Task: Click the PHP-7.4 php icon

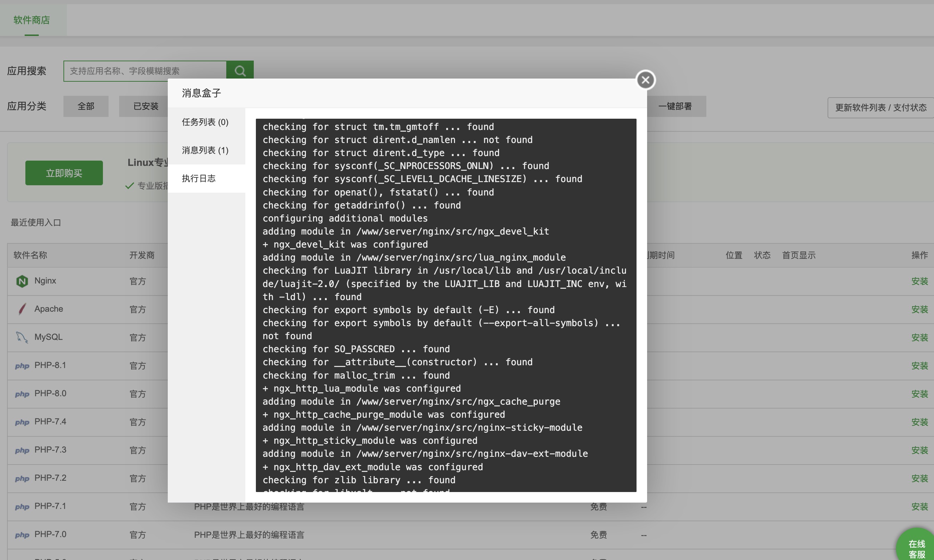Action: coord(22,422)
